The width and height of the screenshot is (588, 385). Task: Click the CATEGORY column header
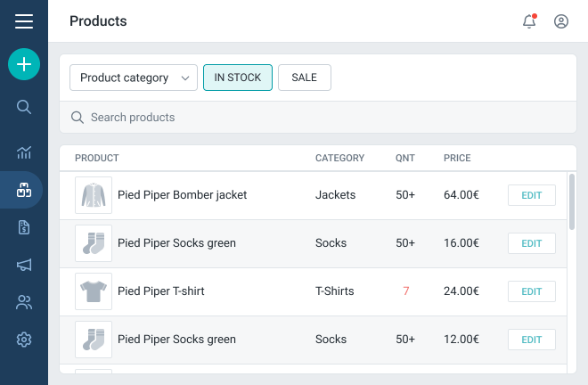(x=339, y=158)
